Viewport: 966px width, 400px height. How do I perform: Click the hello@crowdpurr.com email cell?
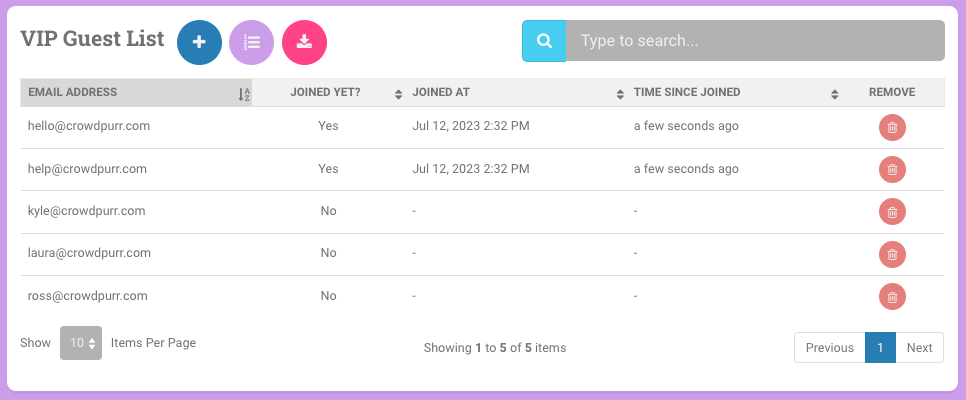pos(89,126)
